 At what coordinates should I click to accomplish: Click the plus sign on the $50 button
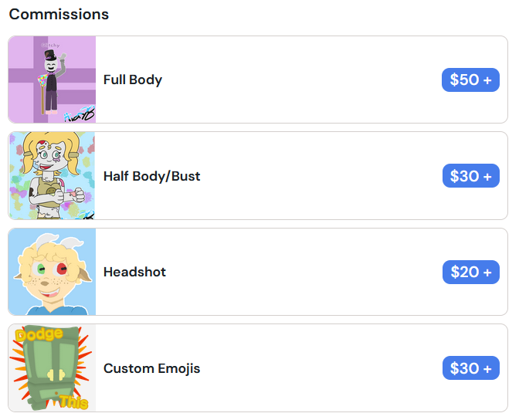click(x=487, y=80)
